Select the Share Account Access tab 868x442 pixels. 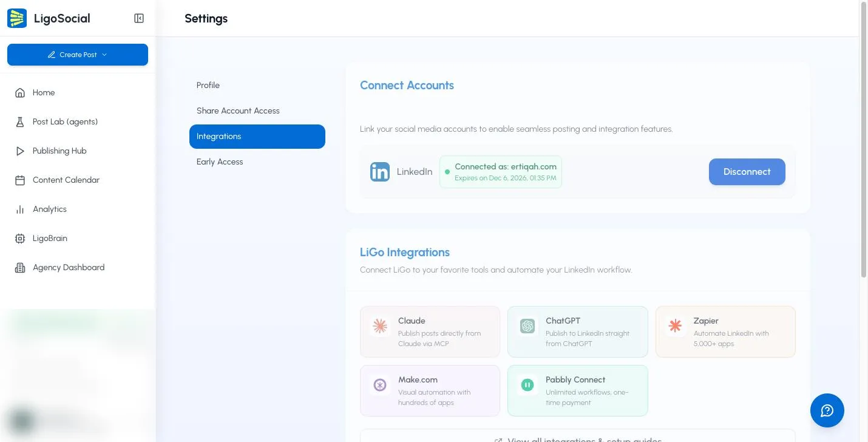[x=257, y=111]
